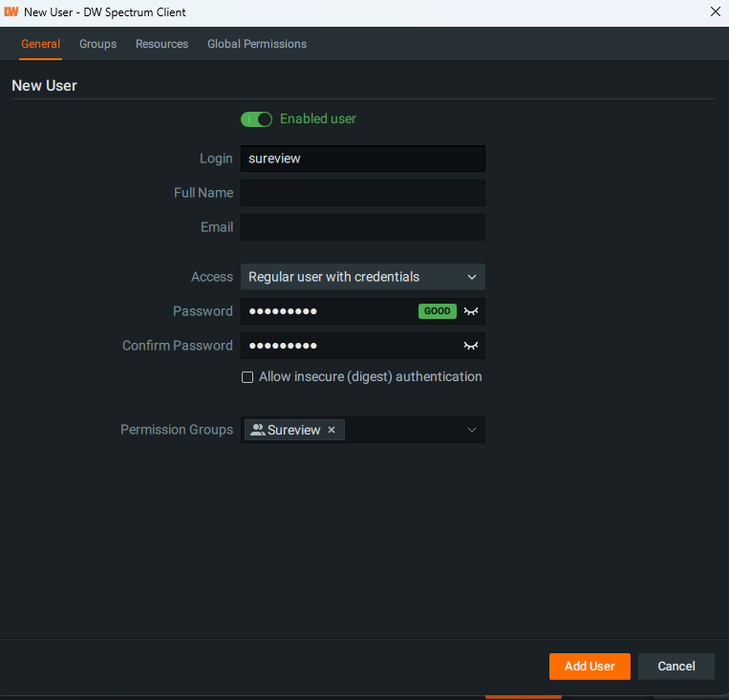Click the Permission Groups label
This screenshot has height=700, width=729.
177,430
